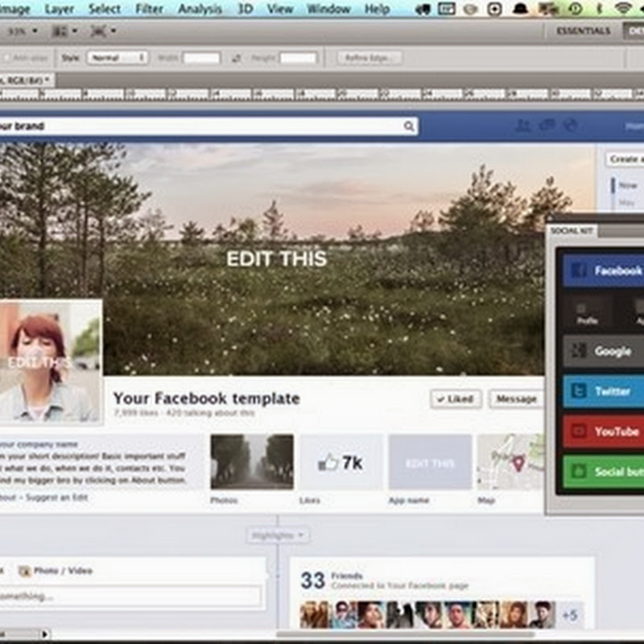Open the 33% zoom level dropdown

(x=23, y=31)
